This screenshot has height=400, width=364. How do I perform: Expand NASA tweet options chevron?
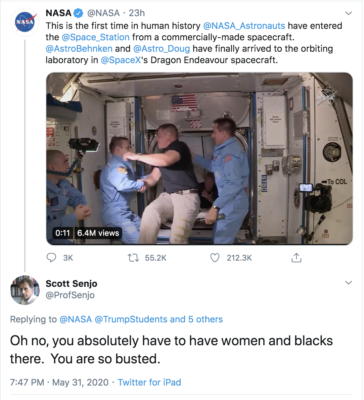point(348,13)
